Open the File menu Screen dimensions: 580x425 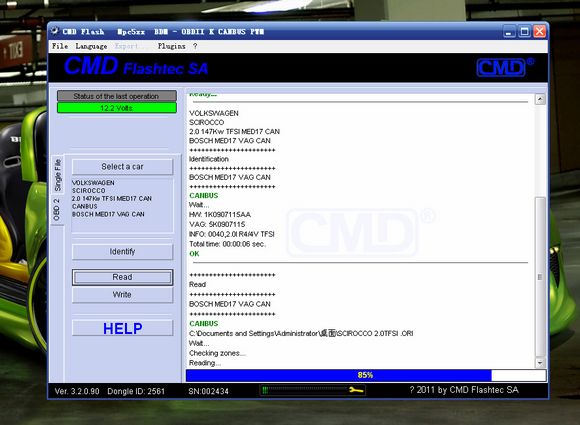pyautogui.click(x=60, y=46)
